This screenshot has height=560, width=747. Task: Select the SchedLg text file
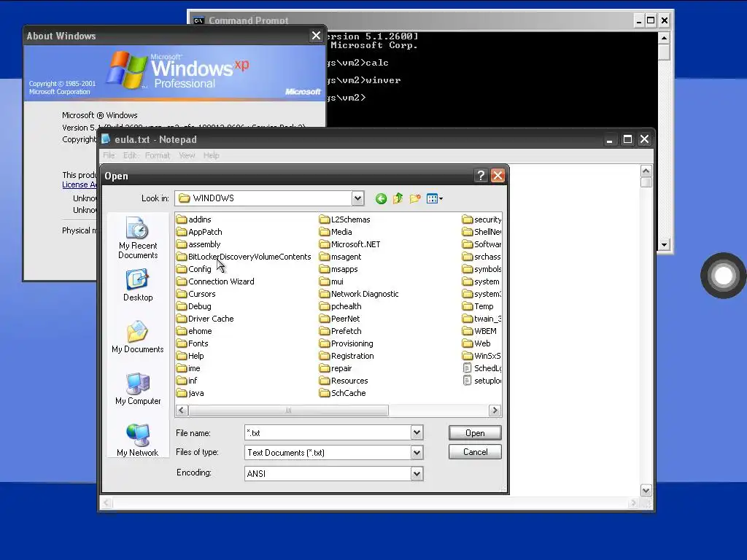point(482,368)
